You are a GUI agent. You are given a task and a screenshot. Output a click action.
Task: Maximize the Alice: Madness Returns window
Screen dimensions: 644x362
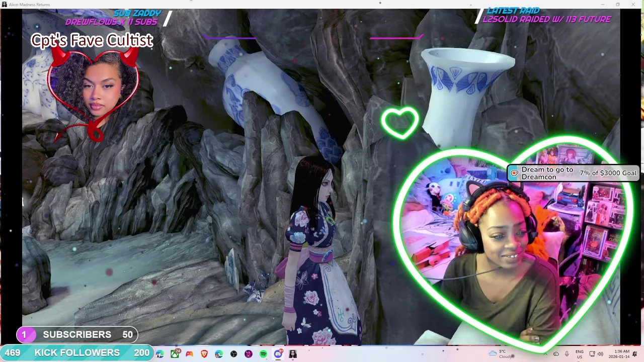618,5
